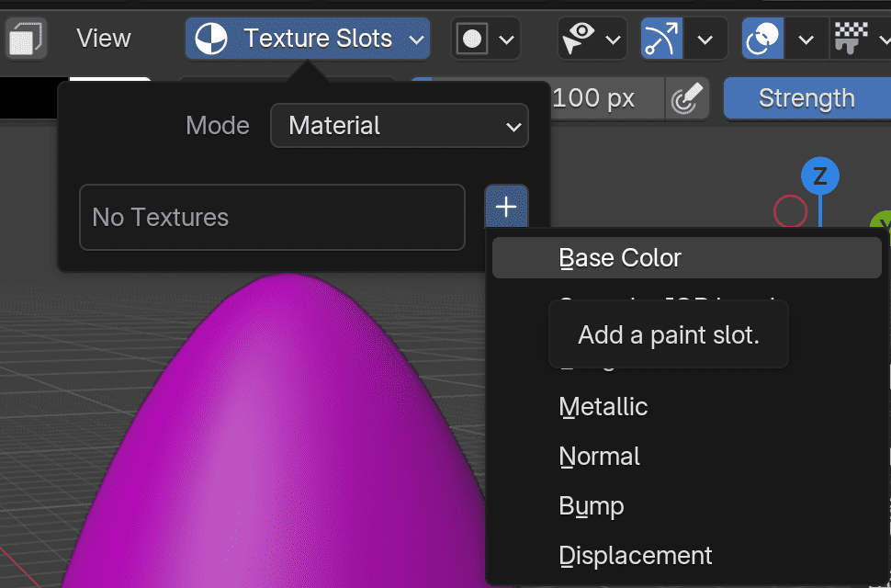The width and height of the screenshot is (891, 588).
Task: Click the selectability and visibility eye icon
Action: (579, 39)
